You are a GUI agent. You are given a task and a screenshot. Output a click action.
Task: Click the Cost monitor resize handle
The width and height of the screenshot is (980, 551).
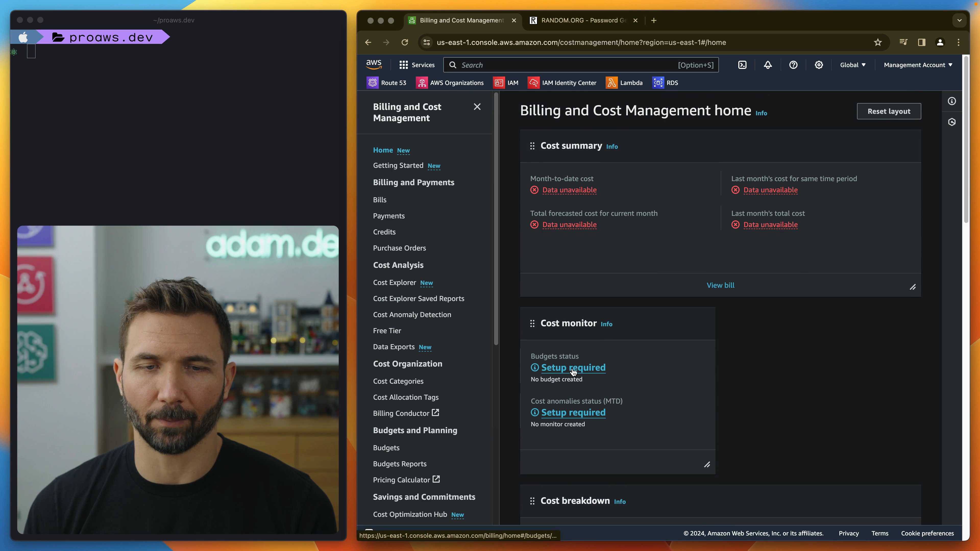[707, 465]
